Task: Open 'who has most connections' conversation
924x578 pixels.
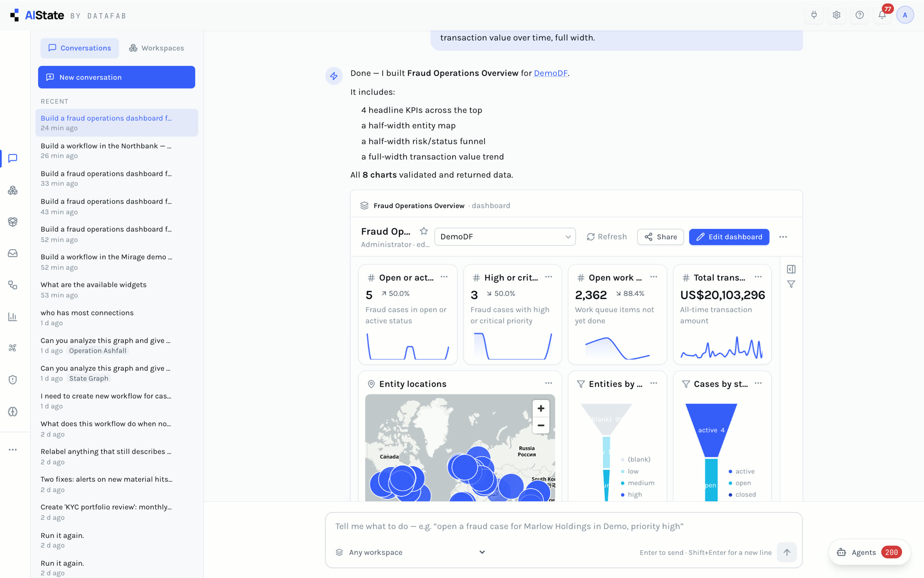Action: tap(116, 317)
